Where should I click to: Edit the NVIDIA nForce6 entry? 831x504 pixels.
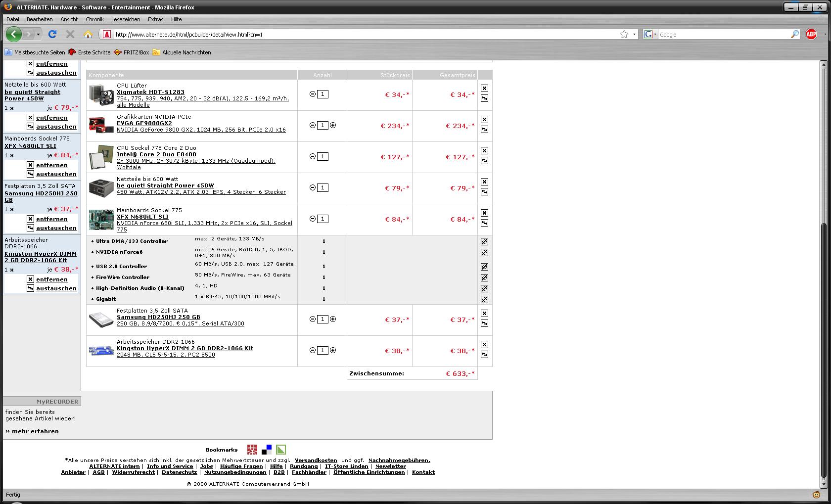484,252
